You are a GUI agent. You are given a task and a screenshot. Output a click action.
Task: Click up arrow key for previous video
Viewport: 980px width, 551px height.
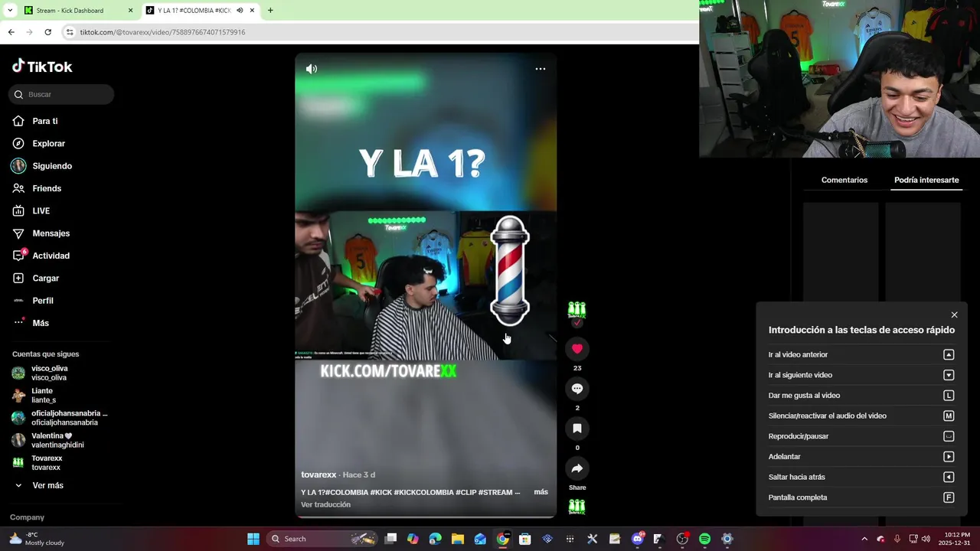(949, 354)
